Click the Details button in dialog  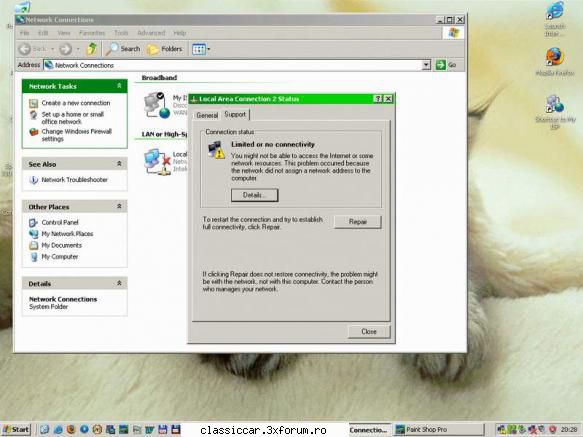[254, 195]
